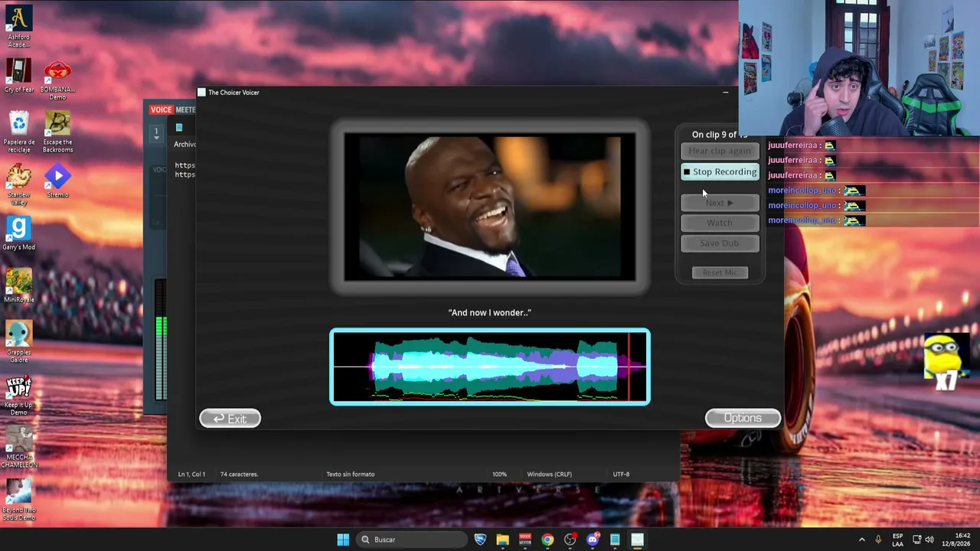Exit The Choicer Voicer
This screenshot has height=551, width=980.
tap(230, 419)
